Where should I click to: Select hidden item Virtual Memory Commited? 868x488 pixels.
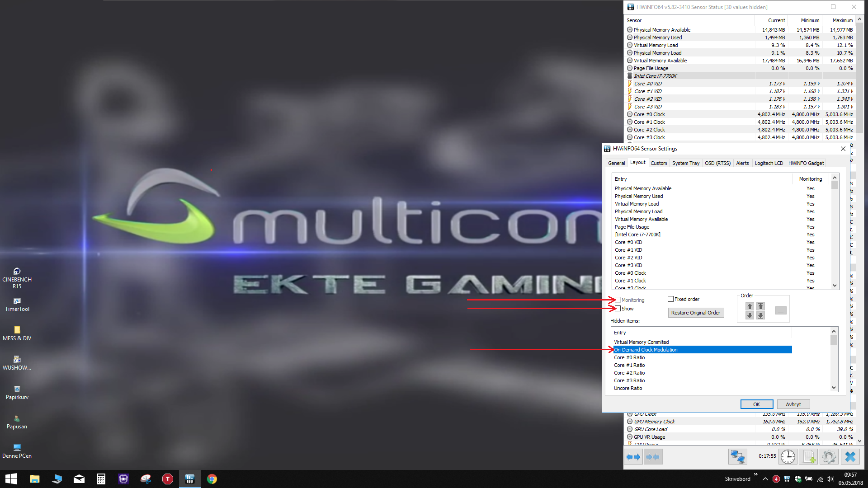tap(702, 342)
